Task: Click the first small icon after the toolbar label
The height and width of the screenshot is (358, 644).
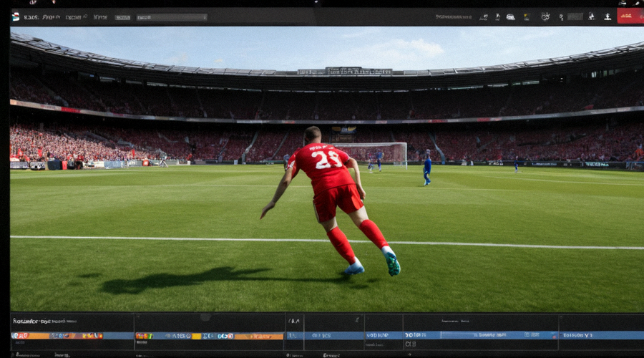Action: coord(484,17)
